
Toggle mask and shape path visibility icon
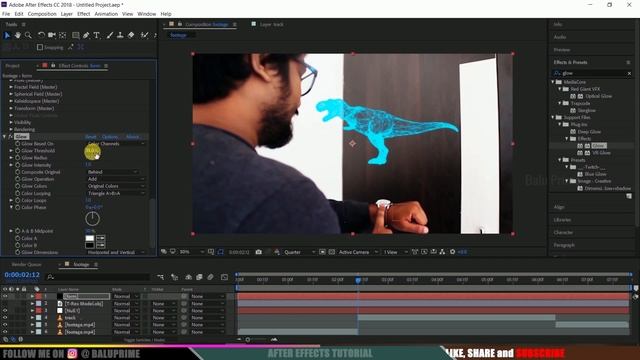point(221,252)
